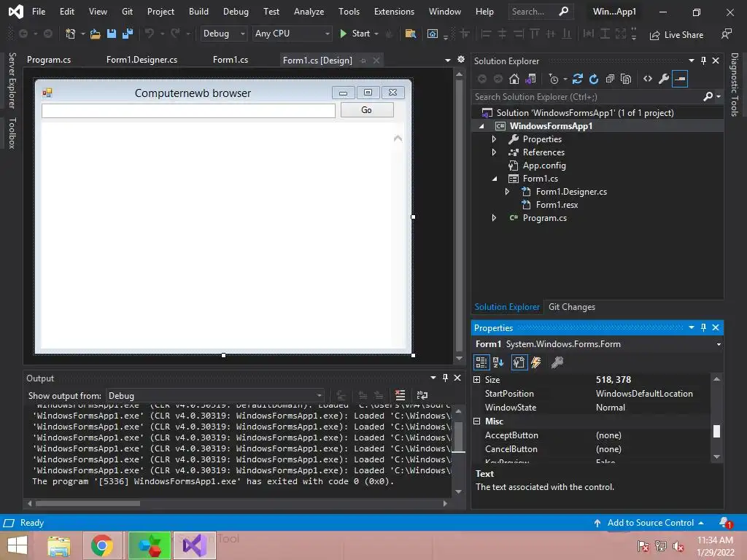The image size is (747, 560).
Task: Click the Live Share button
Action: point(676,35)
